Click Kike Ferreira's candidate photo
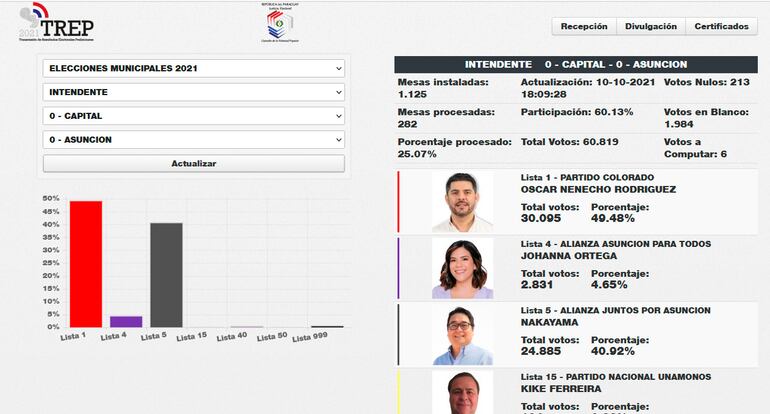770x414 pixels. point(462,392)
